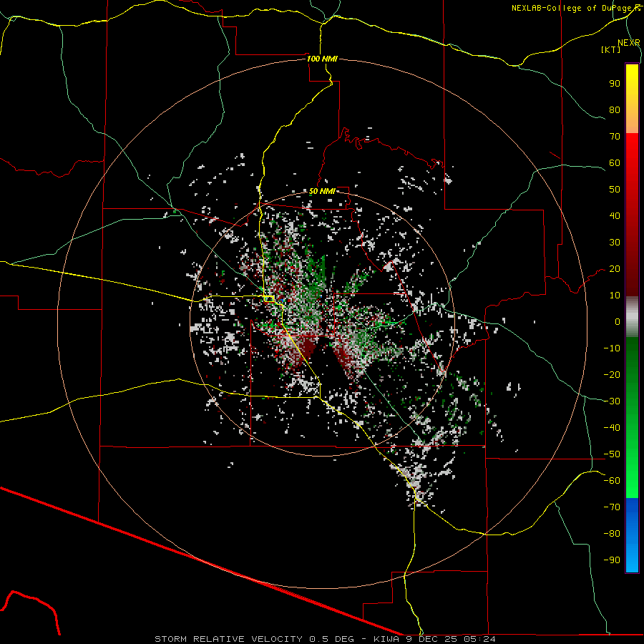The height and width of the screenshot is (644, 644).
Task: Click the -50 value on the velocity scale
Action: tap(612, 454)
